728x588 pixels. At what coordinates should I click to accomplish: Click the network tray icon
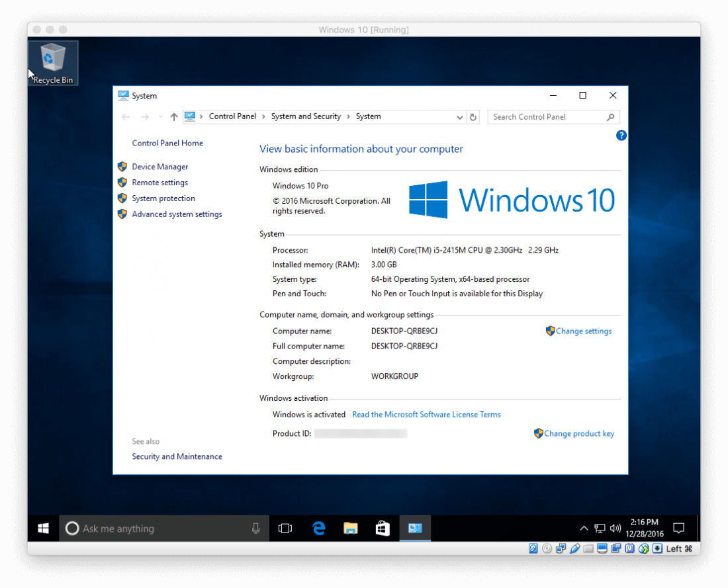[x=600, y=528]
